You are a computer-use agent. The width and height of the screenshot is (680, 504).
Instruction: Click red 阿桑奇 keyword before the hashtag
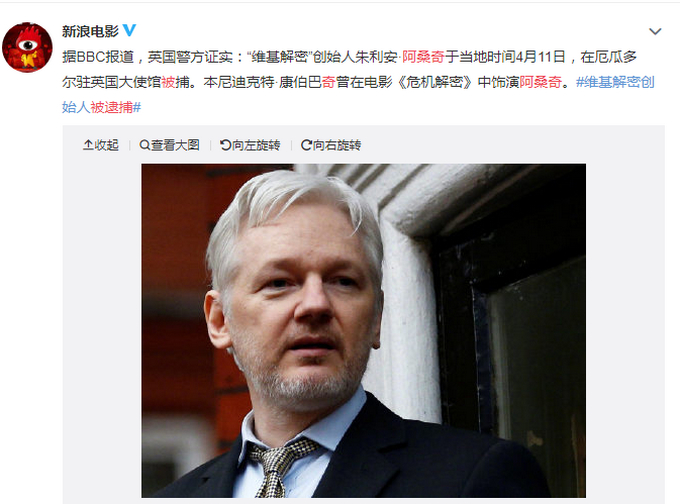pos(541,82)
